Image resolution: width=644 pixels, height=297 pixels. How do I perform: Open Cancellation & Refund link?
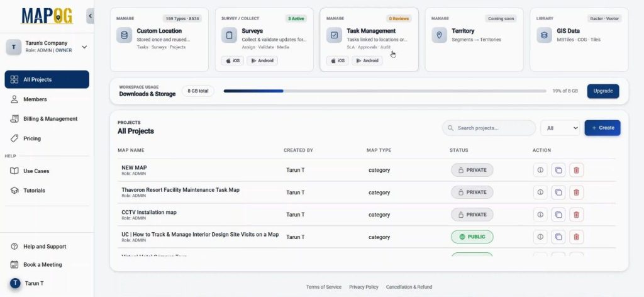click(x=409, y=287)
